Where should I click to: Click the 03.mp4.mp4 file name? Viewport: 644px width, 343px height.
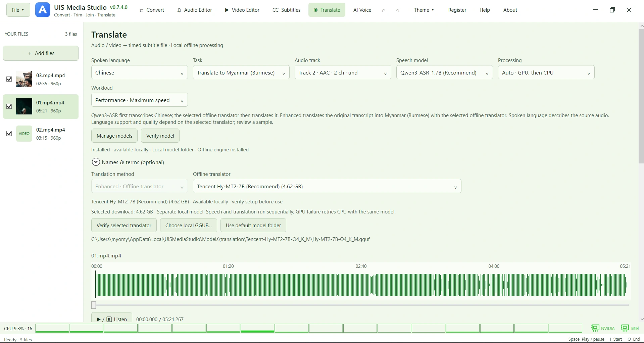tap(51, 75)
